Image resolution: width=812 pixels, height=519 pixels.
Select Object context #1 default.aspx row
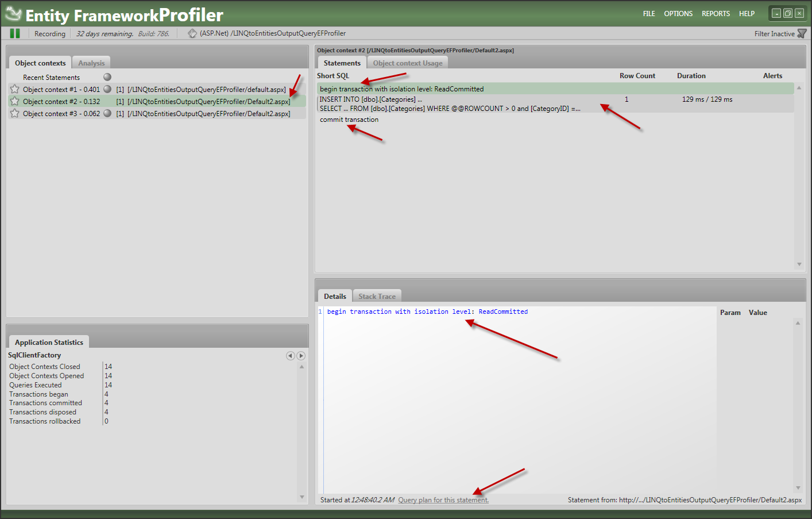(x=157, y=89)
